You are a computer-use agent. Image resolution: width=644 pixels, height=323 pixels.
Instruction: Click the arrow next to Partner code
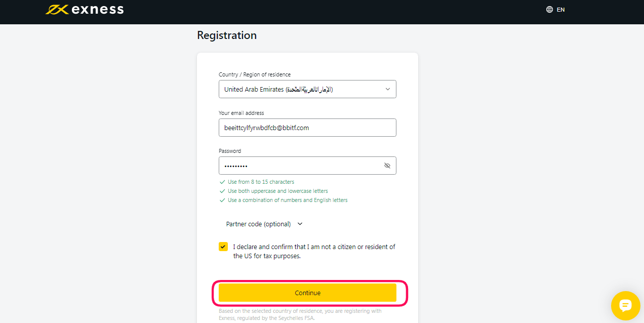[x=300, y=224]
